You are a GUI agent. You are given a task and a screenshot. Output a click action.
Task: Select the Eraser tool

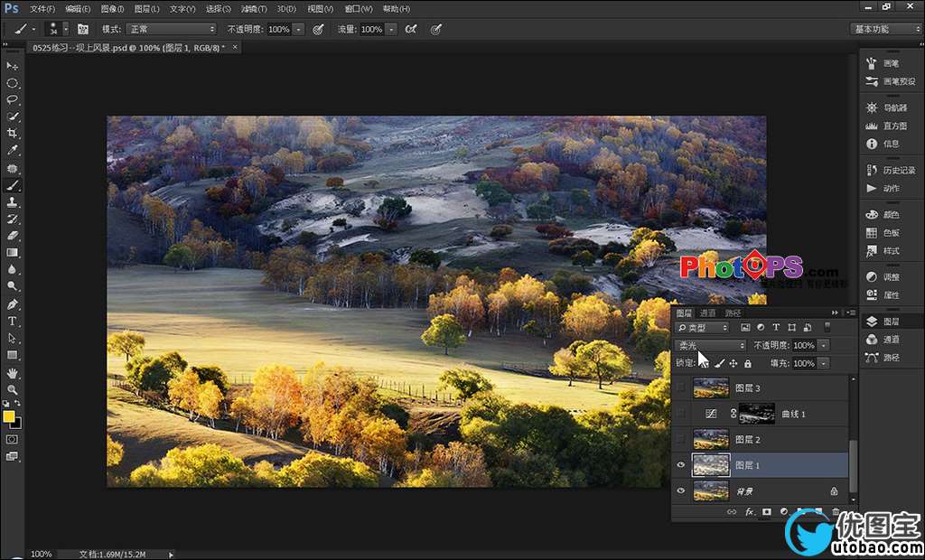[x=12, y=236]
